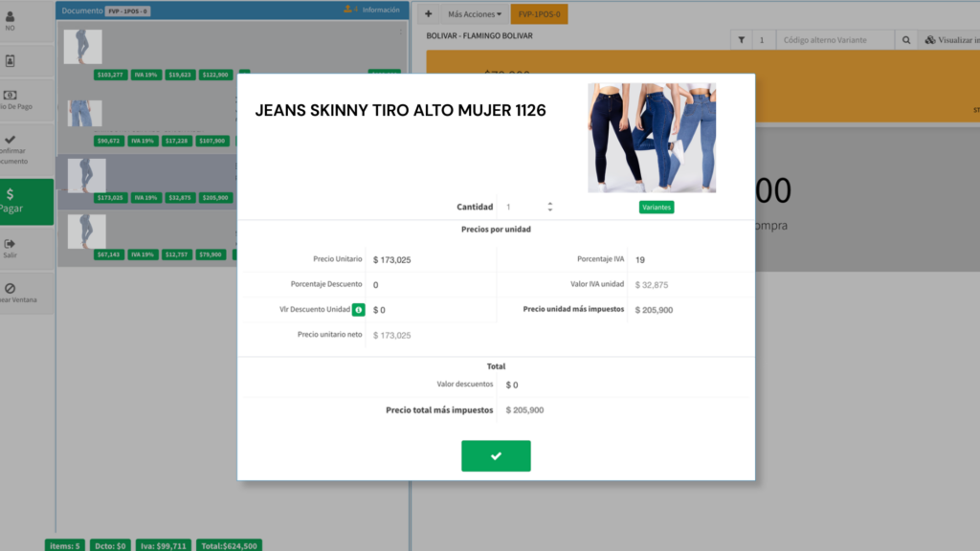Click the block window circle-slash icon
The image size is (980, 551).
coord(10,288)
